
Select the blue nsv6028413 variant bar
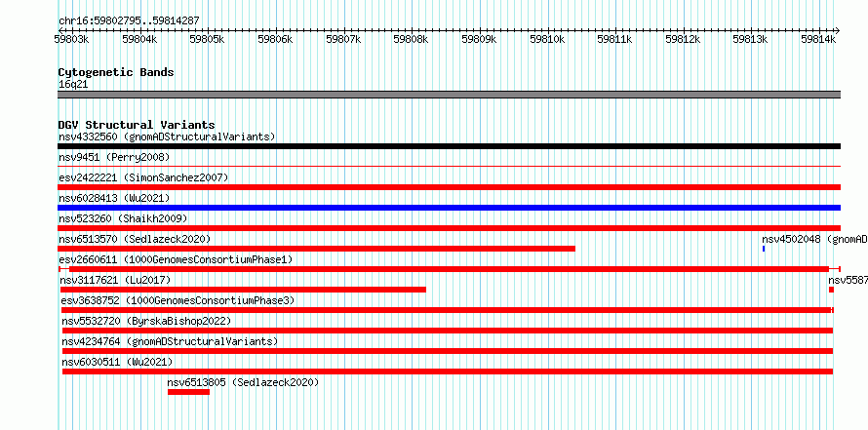[x=449, y=208]
